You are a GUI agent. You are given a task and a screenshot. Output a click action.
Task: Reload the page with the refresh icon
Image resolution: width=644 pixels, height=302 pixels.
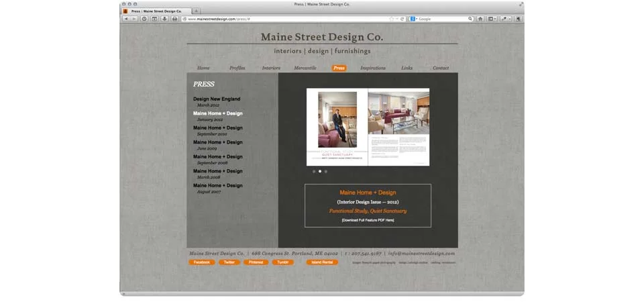tap(402, 19)
